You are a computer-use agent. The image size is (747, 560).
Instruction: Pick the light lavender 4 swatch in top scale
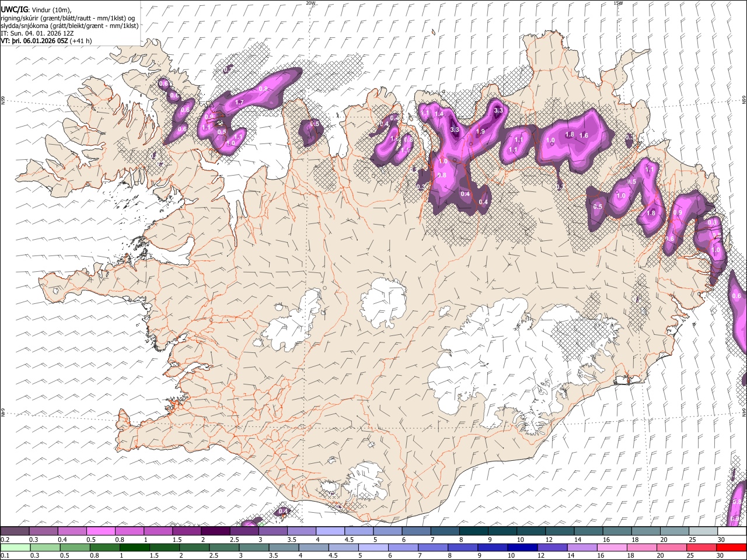(x=330, y=531)
